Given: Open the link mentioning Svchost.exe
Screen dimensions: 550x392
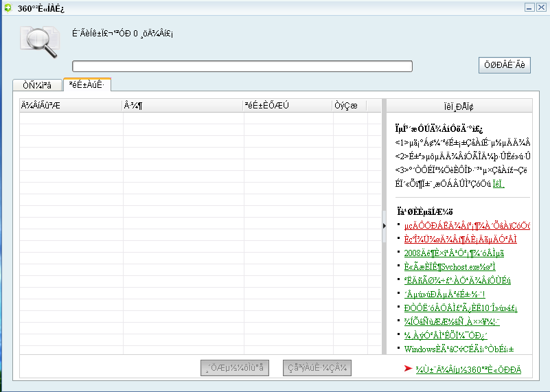Looking at the screenshot, I should tap(450, 267).
